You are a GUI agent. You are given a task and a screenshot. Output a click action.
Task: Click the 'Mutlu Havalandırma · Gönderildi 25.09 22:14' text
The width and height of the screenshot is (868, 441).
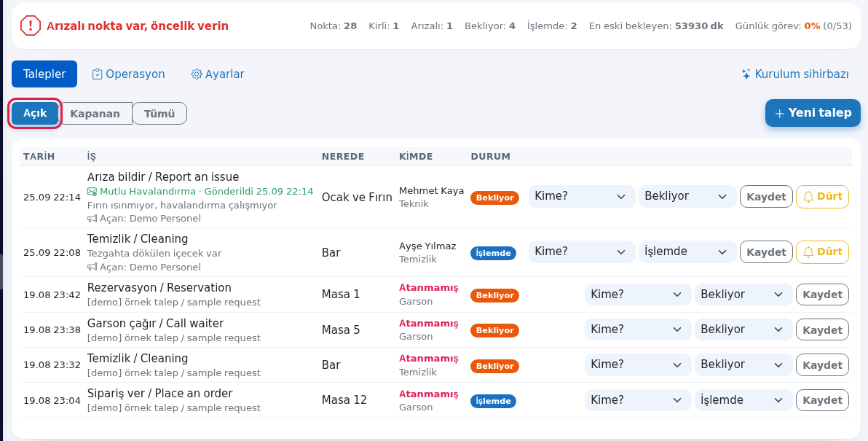(207, 192)
